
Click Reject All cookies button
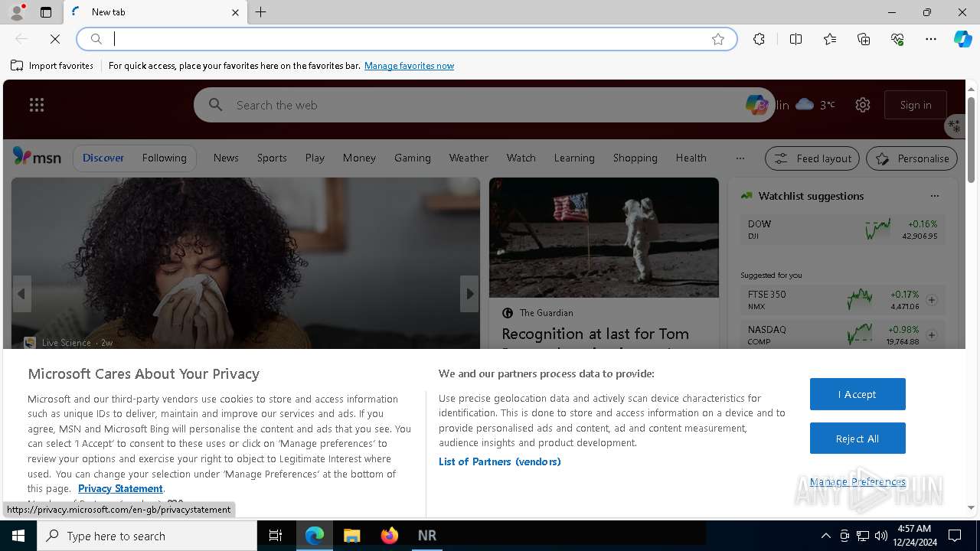857,439
